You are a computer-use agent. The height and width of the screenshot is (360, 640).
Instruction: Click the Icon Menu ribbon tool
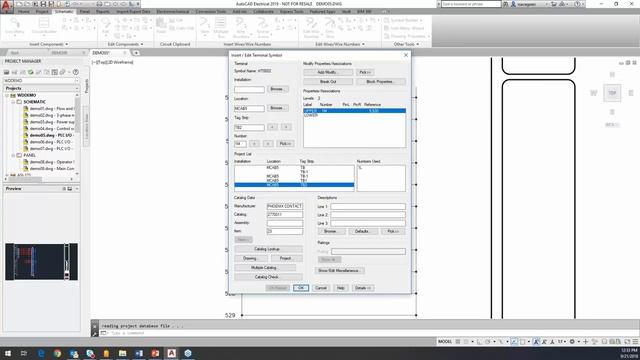coord(15,26)
